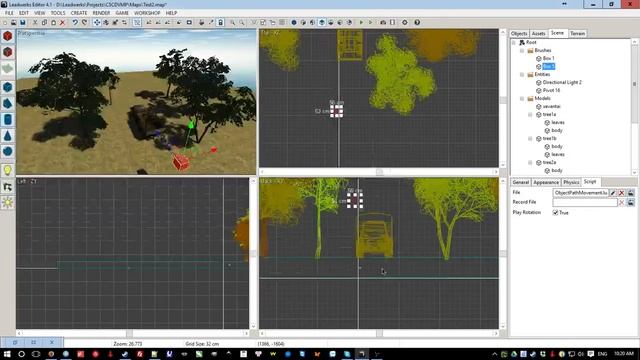Collapse the tree1b model node
640x360 pixels.
tap(530, 138)
